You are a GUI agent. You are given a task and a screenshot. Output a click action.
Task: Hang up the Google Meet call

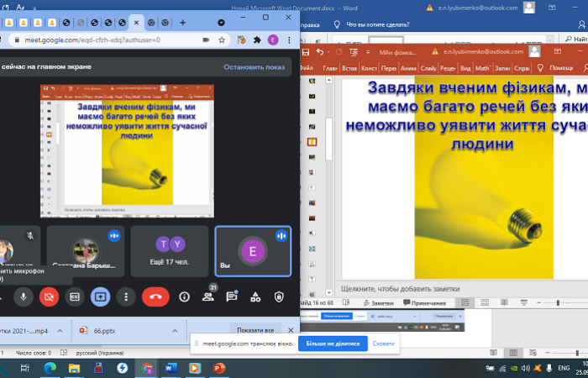point(155,296)
